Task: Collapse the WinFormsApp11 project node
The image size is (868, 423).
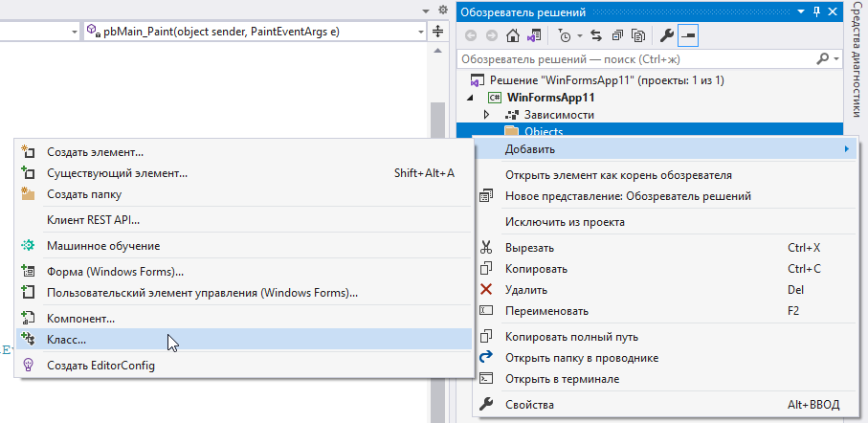Action: pos(471,98)
